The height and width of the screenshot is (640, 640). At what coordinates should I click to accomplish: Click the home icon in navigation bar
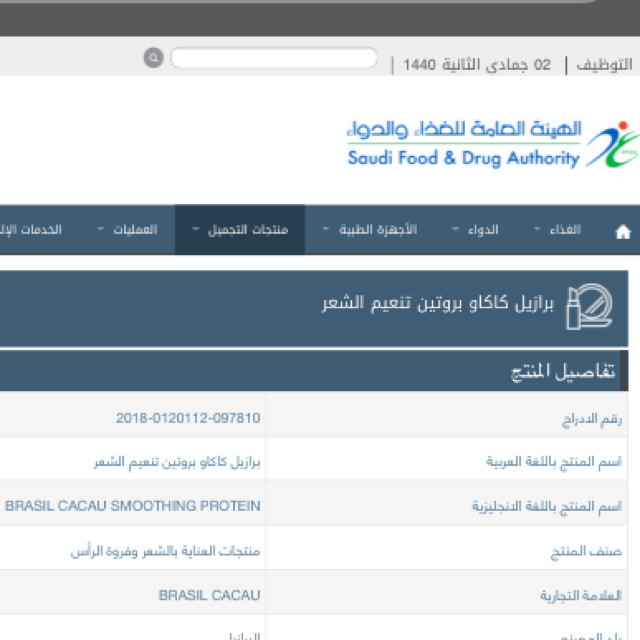point(622,231)
